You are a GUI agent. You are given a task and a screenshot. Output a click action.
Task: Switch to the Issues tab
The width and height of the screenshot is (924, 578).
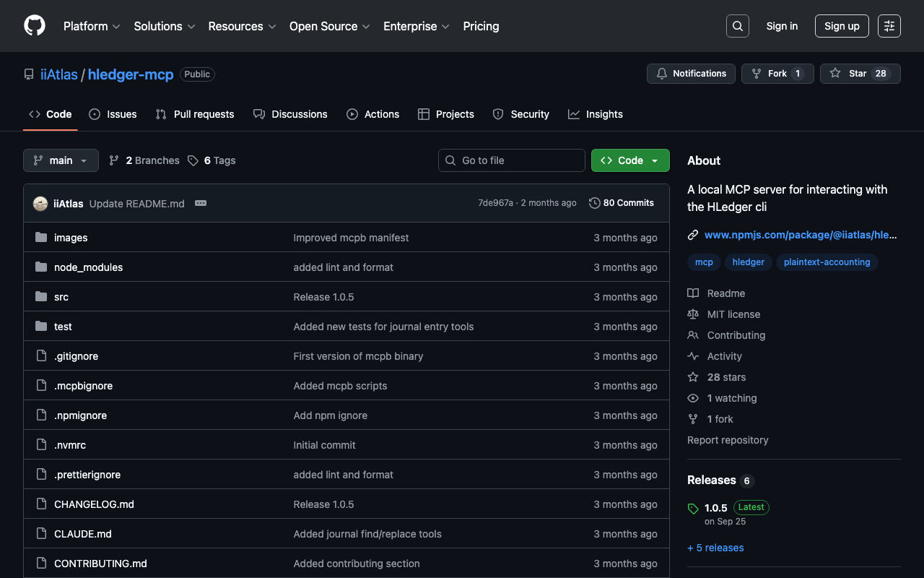tap(113, 114)
